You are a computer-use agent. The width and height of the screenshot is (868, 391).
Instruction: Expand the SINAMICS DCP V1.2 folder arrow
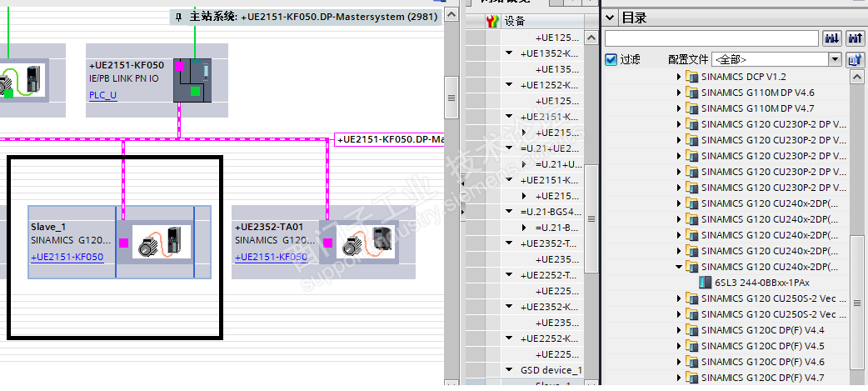point(679,77)
